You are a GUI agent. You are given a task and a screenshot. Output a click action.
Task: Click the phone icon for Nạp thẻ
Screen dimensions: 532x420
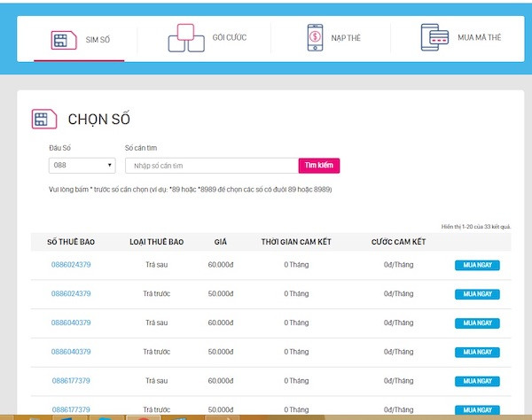click(316, 38)
